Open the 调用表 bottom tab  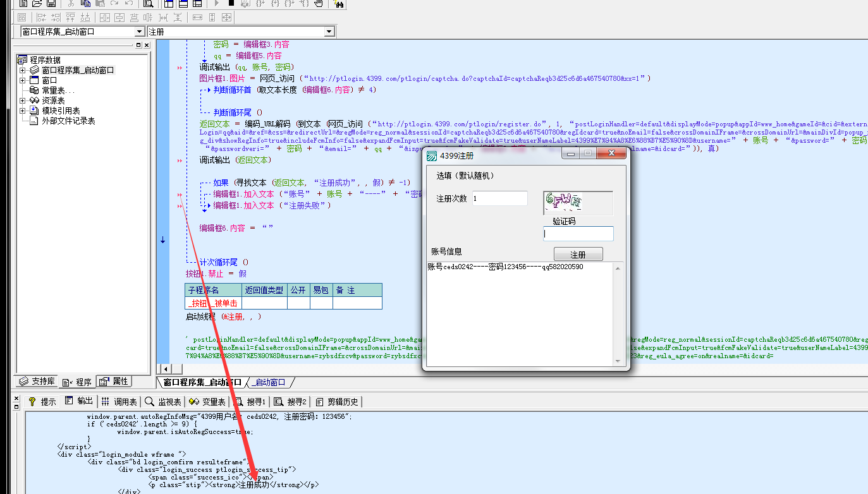119,401
